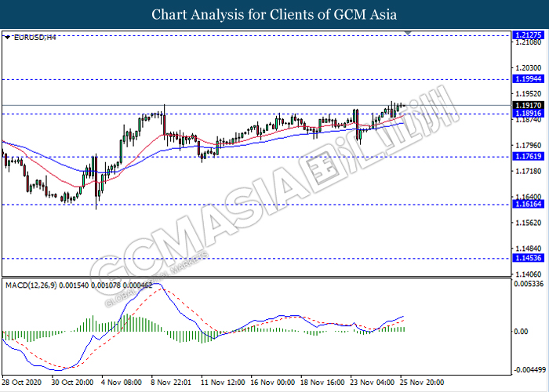Screen dimensions: 549x392
Task: Click the 8 Nov 22:01 time label
Action: (171, 383)
